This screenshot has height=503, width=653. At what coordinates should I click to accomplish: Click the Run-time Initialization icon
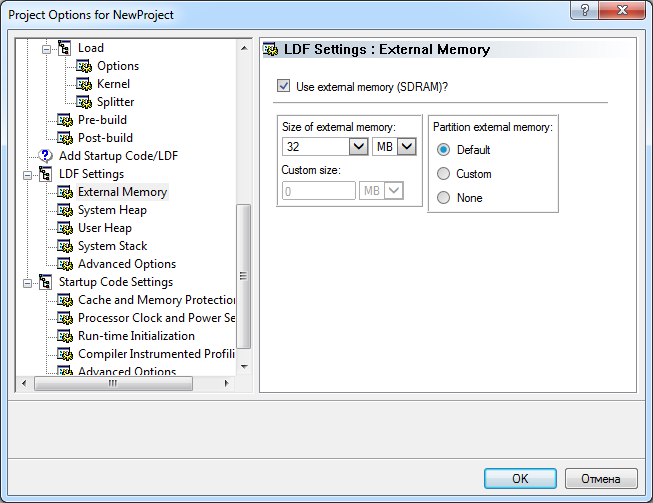click(65, 336)
